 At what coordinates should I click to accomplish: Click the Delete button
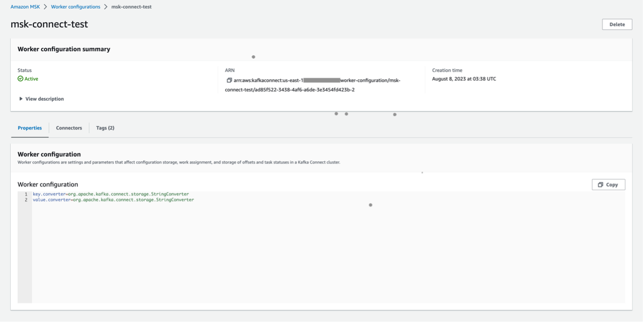click(x=617, y=24)
